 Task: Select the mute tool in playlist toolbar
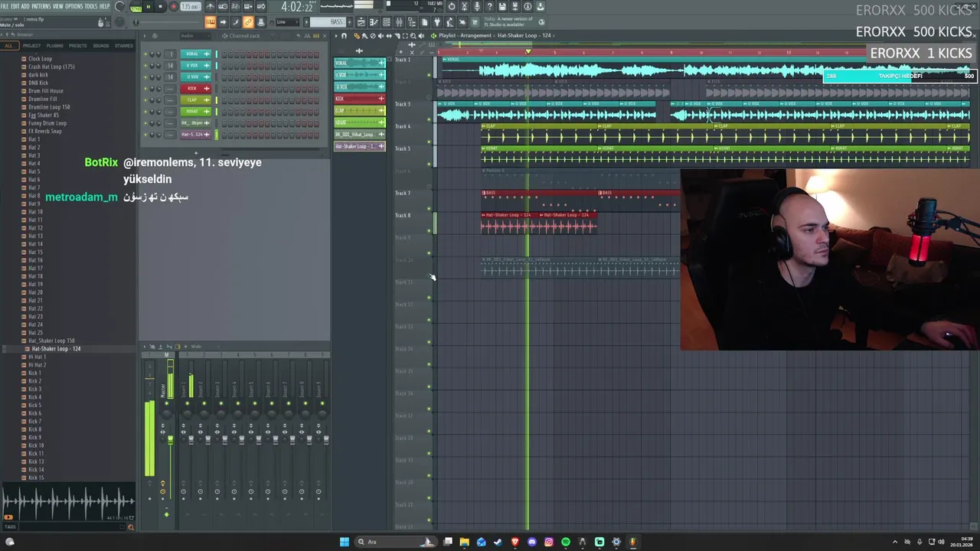click(381, 35)
